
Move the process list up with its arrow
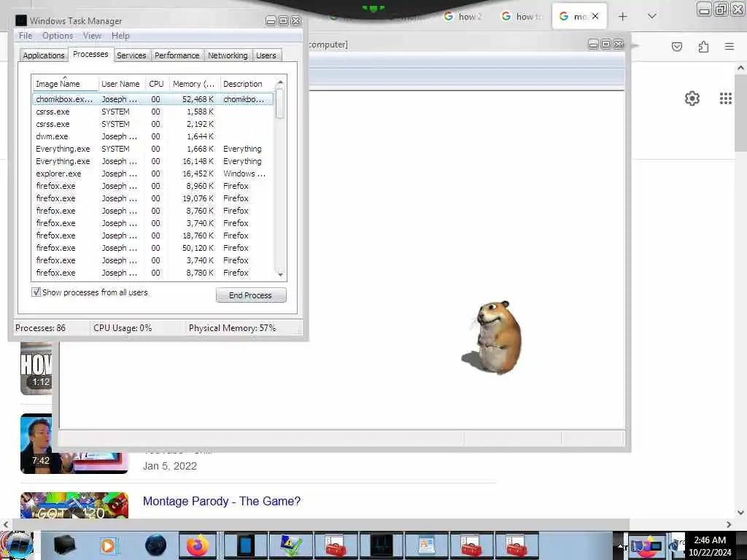coord(280,82)
